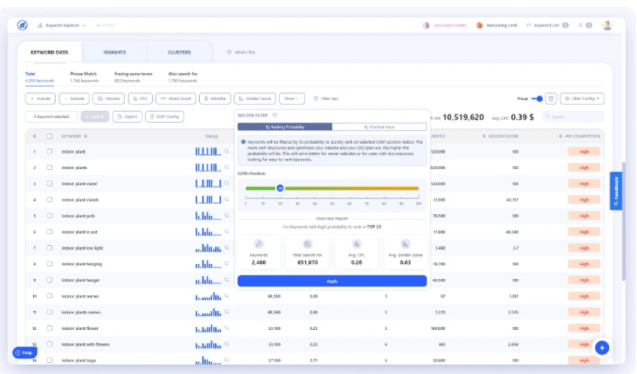Switch to the Keyword Data tab
The image size is (637, 374).
(50, 52)
